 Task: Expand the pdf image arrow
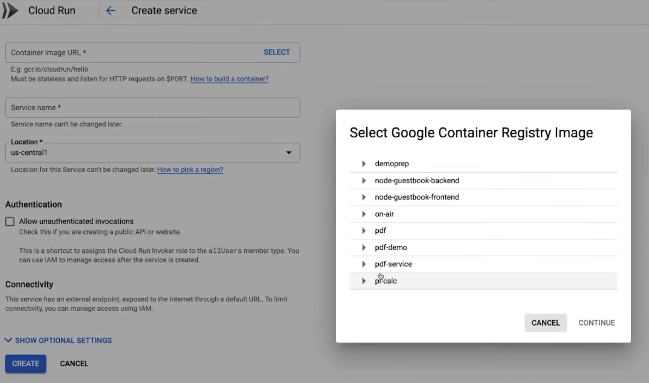click(x=363, y=231)
